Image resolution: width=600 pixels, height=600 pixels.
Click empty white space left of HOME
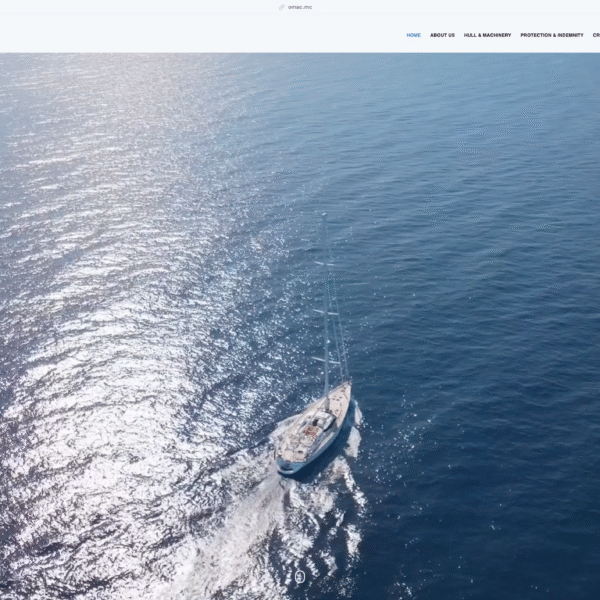(x=200, y=35)
